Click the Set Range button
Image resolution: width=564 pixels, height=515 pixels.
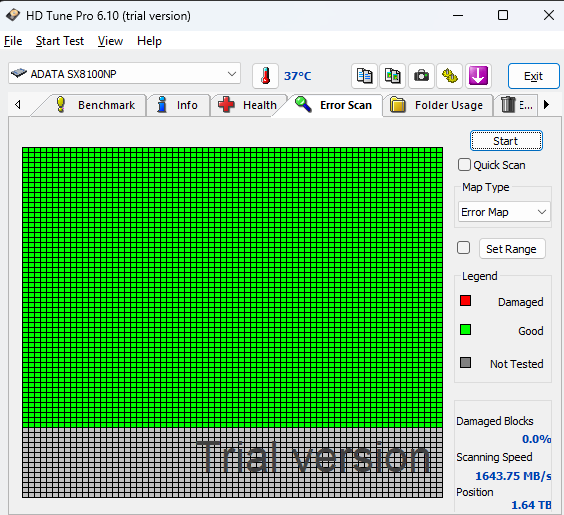pos(512,249)
